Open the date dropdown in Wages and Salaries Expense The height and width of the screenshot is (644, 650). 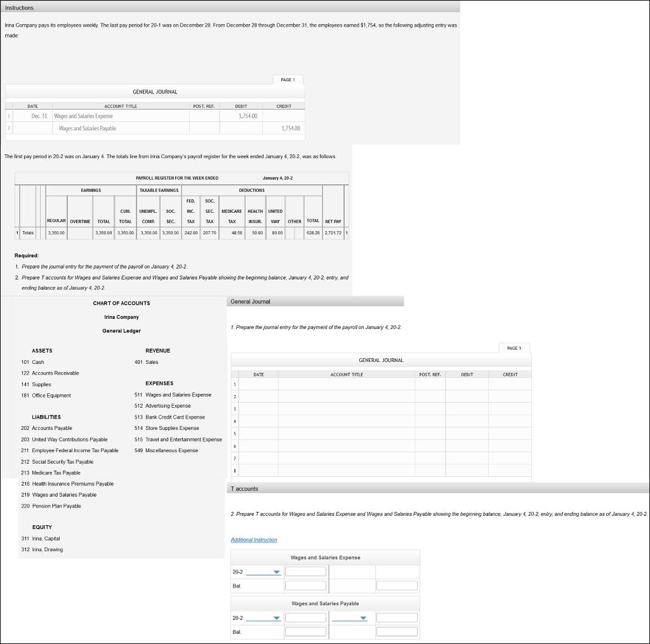pyautogui.click(x=275, y=571)
